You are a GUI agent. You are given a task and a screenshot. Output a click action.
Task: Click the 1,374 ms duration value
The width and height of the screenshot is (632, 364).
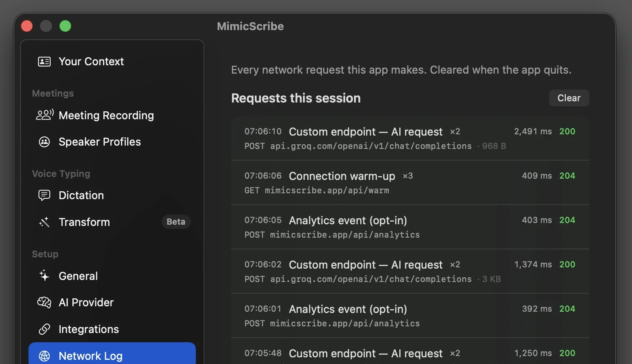click(533, 264)
